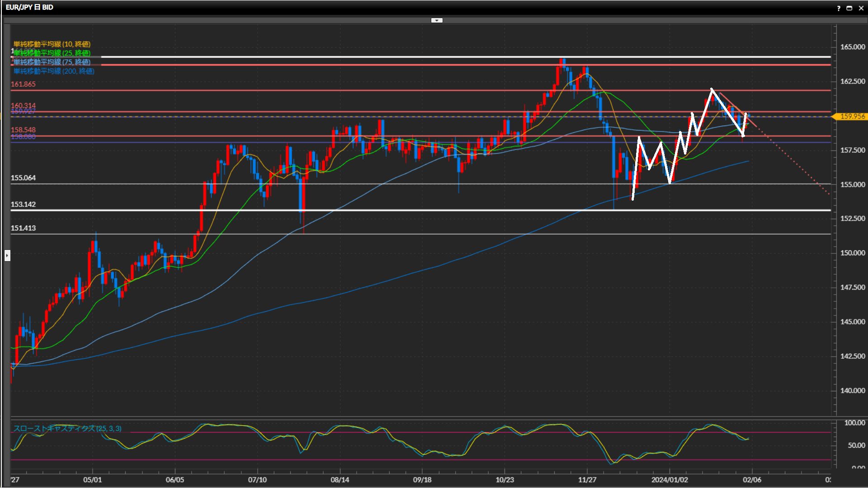The width and height of the screenshot is (868, 488).
Task: Select the 153.142 white horizontal line label
Action: pos(23,204)
